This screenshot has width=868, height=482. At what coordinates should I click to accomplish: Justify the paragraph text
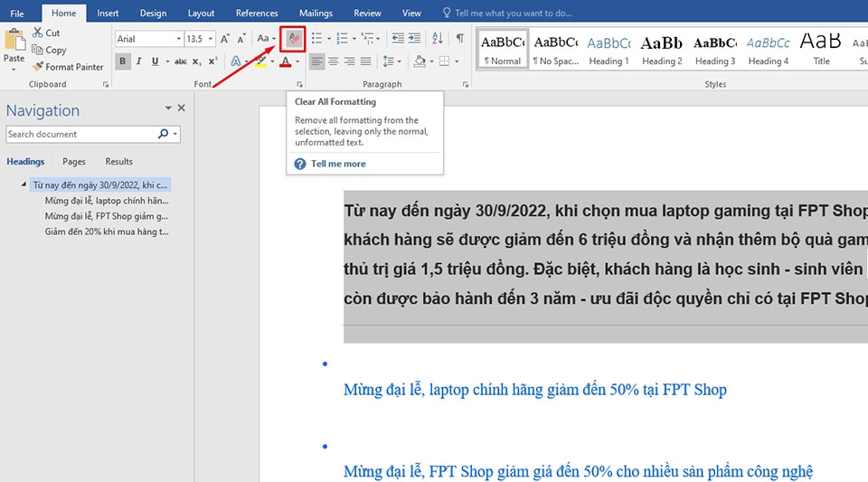365,61
